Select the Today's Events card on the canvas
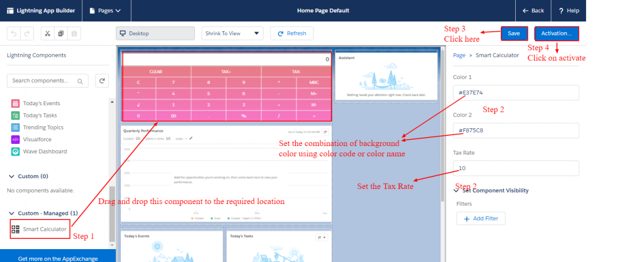This screenshot has height=262, width=644. coord(172,245)
